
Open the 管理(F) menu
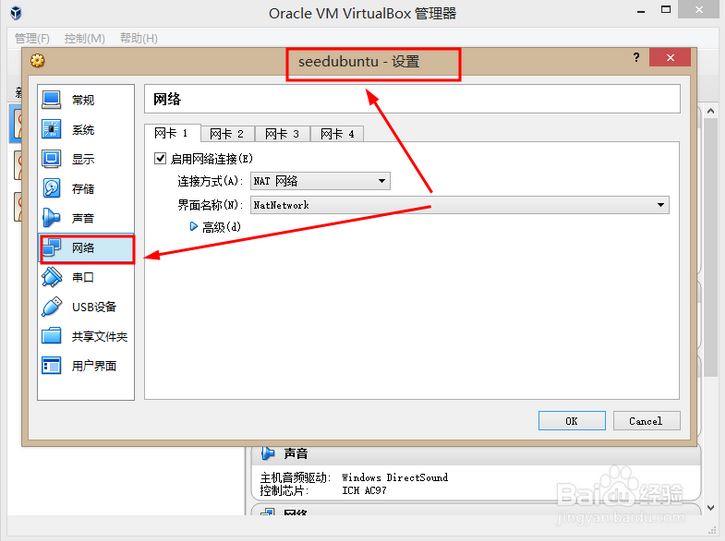[32, 38]
